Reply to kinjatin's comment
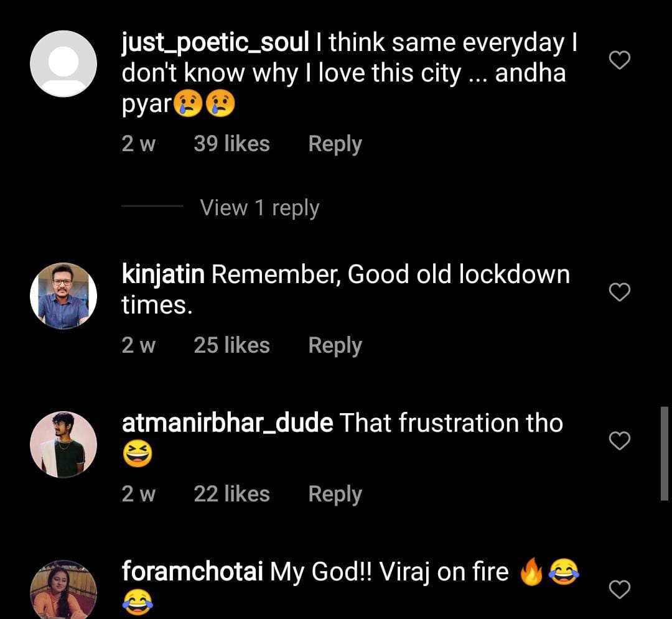The height and width of the screenshot is (619, 672). pos(335,346)
